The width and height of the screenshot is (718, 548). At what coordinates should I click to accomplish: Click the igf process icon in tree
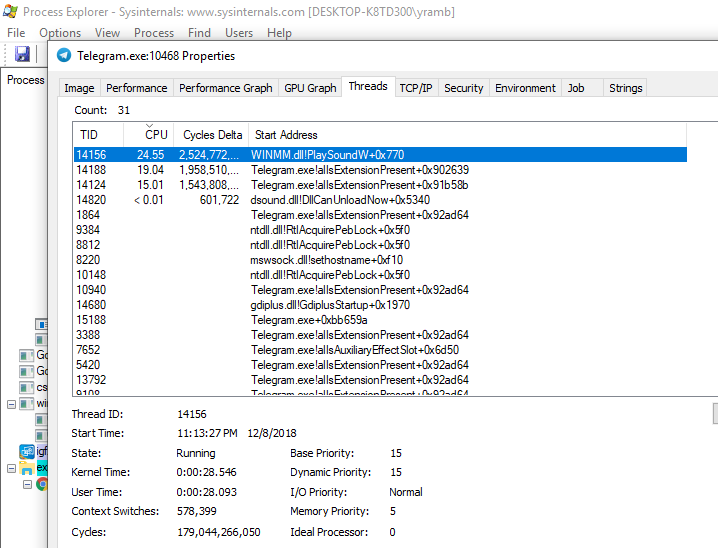tap(27, 451)
